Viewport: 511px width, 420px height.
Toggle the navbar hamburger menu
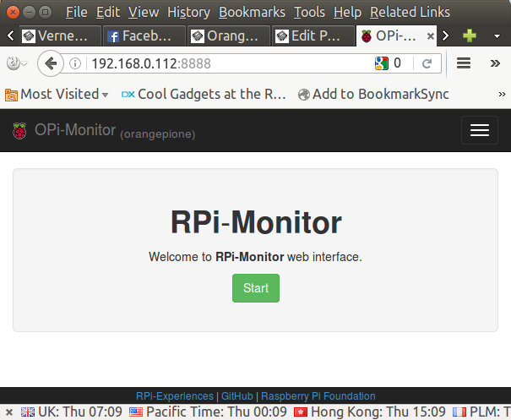coord(480,130)
